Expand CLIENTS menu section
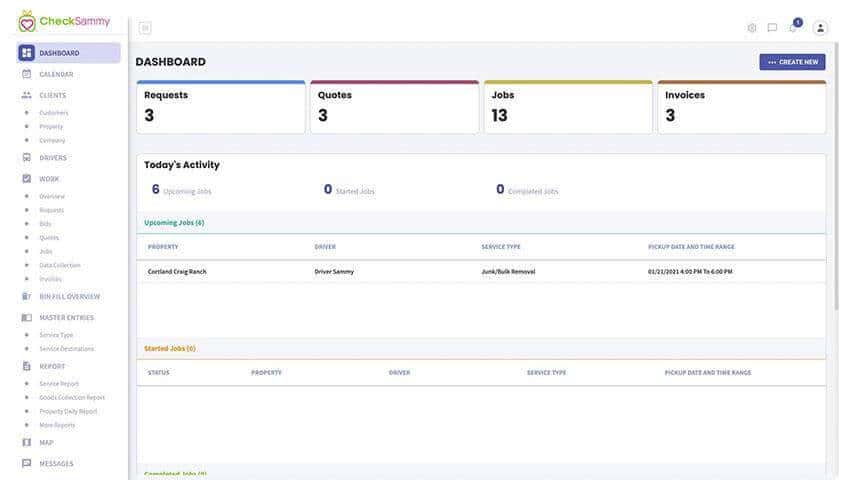The height and width of the screenshot is (480, 850). 52,95
